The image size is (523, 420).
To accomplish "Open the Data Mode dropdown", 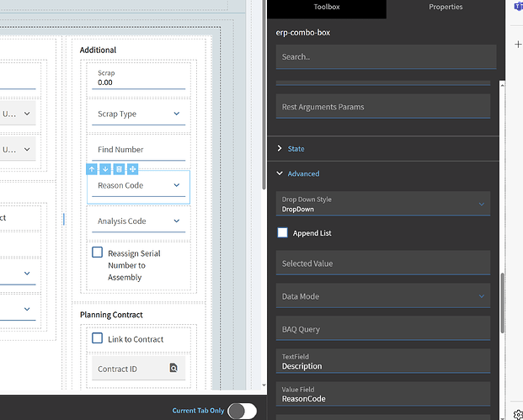I will click(383, 296).
